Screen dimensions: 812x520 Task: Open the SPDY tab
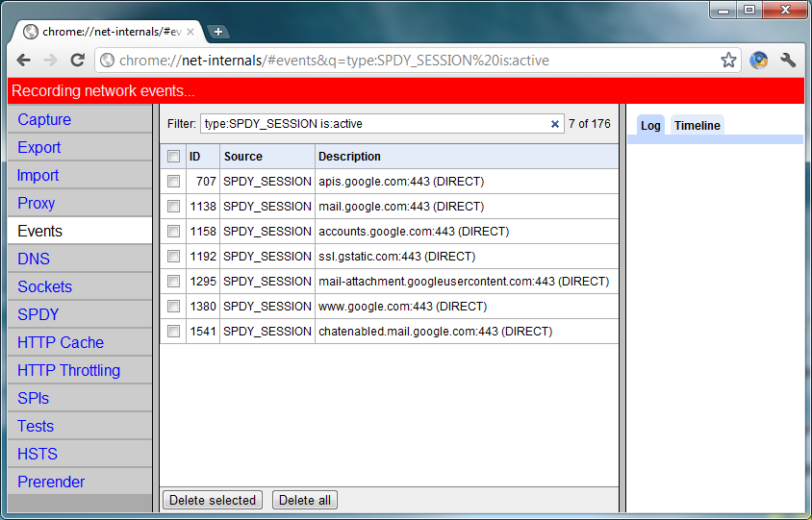[x=80, y=314]
